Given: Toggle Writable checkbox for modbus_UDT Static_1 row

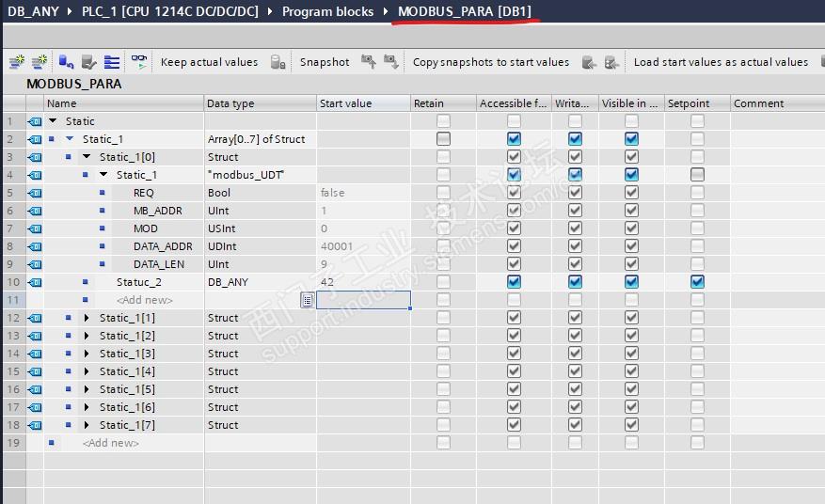Looking at the screenshot, I should pyautogui.click(x=575, y=175).
